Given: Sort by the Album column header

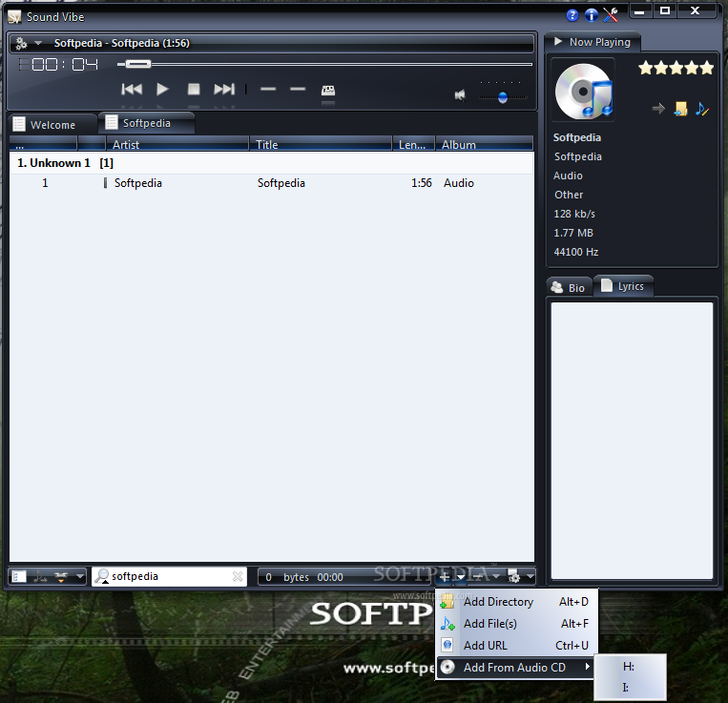Looking at the screenshot, I should click(485, 145).
